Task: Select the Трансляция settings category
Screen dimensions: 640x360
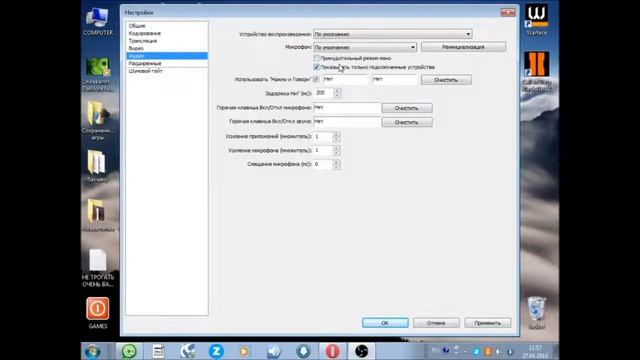Action: (167, 41)
